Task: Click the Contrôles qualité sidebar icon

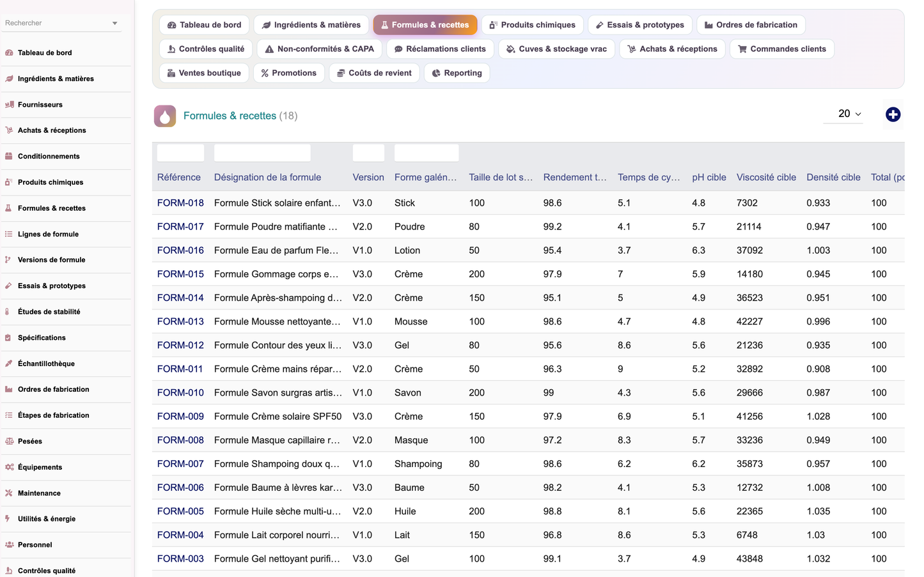Action: click(x=9, y=571)
